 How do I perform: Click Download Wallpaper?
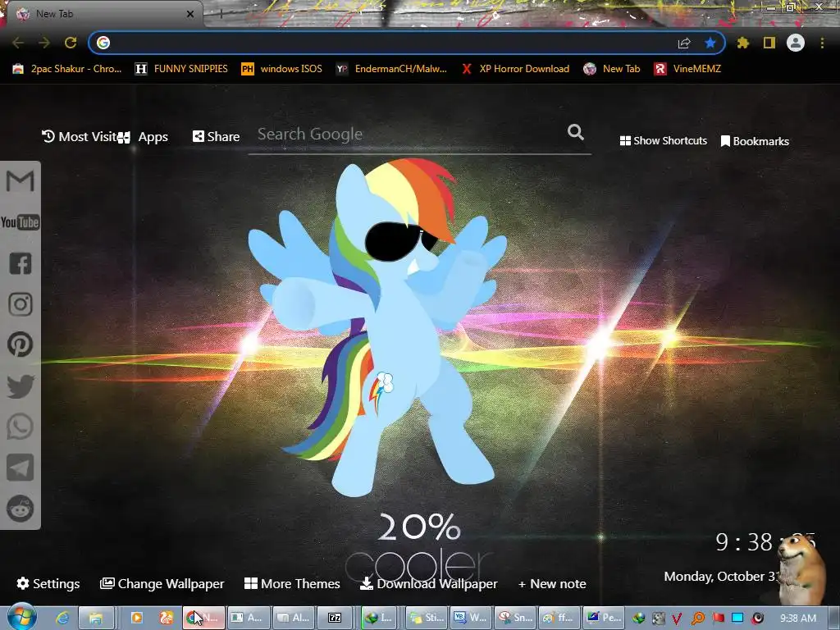[428, 583]
